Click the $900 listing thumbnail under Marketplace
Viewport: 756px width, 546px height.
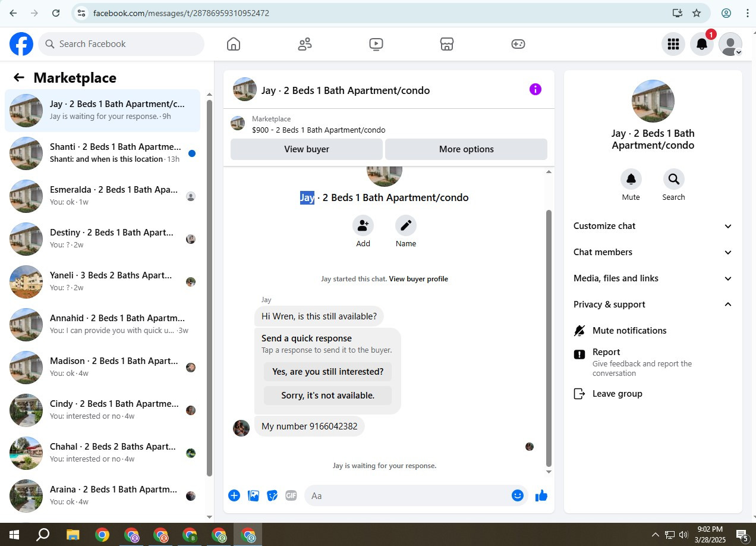pos(238,124)
